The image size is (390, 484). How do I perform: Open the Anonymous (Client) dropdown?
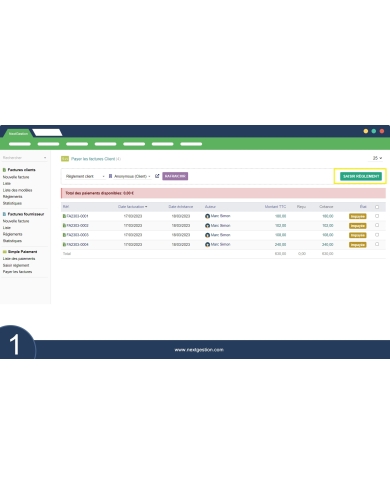pos(132,176)
